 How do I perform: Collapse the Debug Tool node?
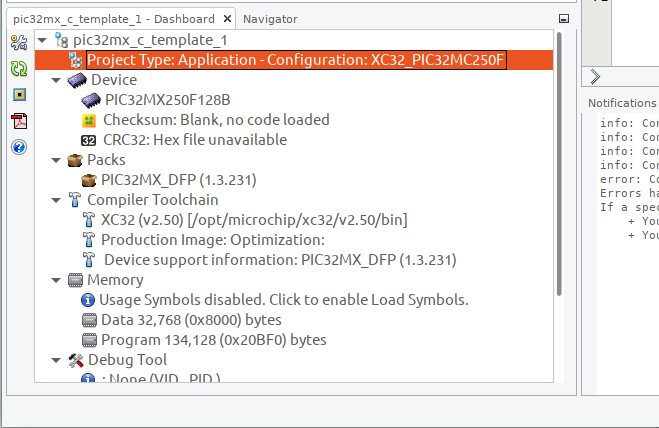[x=56, y=360]
